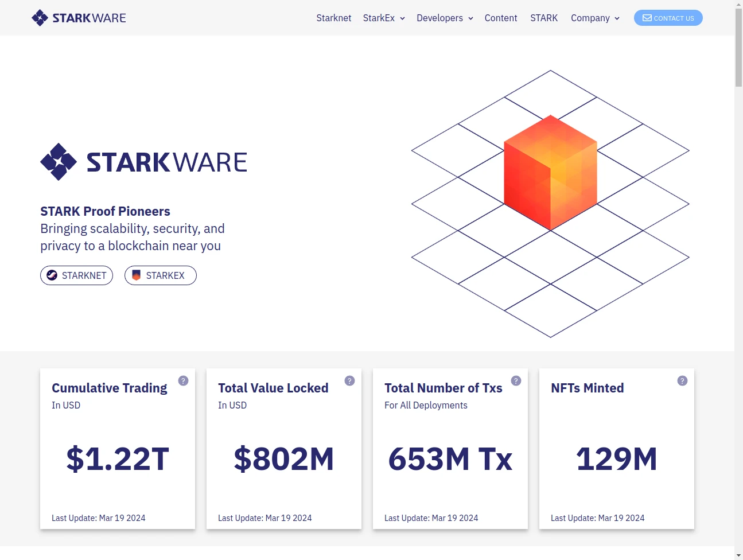Click the Total Number of Txs heading
Image resolution: width=743 pixels, height=560 pixels.
point(444,388)
